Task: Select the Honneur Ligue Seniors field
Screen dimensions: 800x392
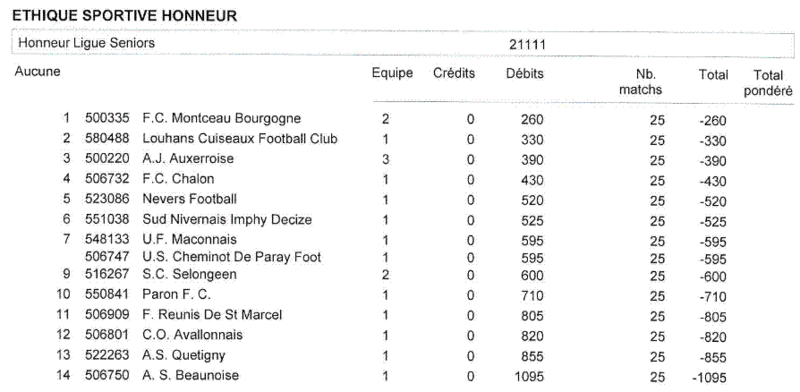Action: coord(403,43)
